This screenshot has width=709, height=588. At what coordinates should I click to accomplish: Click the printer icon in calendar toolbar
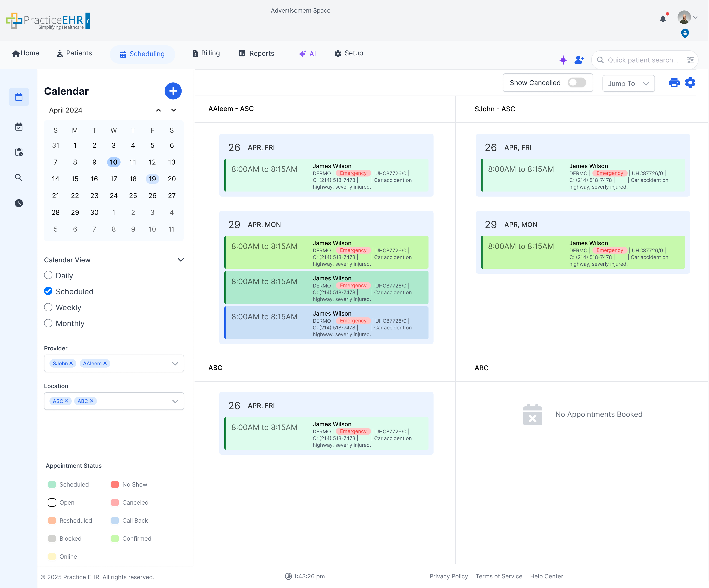(x=674, y=83)
